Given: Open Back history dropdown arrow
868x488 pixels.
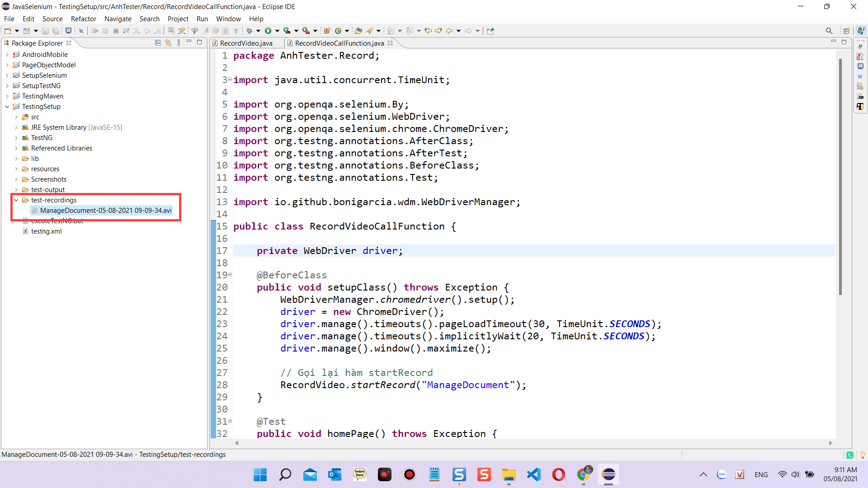Looking at the screenshot, I should (458, 31).
